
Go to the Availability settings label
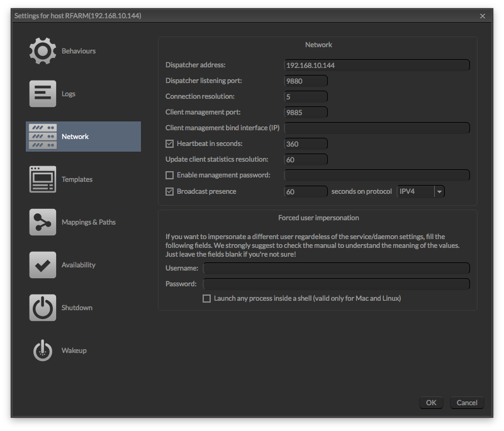pos(78,265)
